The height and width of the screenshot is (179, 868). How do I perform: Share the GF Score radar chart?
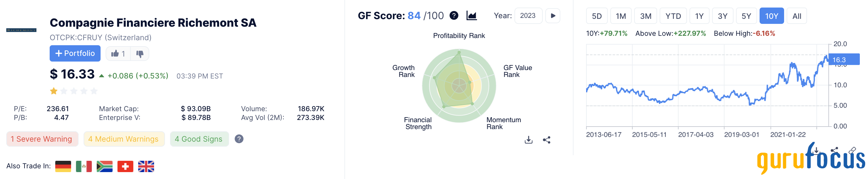(547, 140)
